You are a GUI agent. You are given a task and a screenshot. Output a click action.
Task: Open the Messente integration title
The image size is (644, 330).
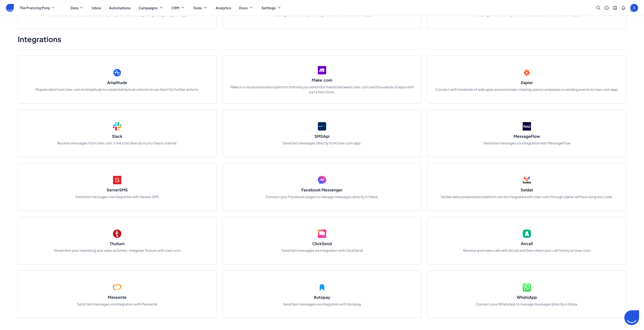point(117,297)
